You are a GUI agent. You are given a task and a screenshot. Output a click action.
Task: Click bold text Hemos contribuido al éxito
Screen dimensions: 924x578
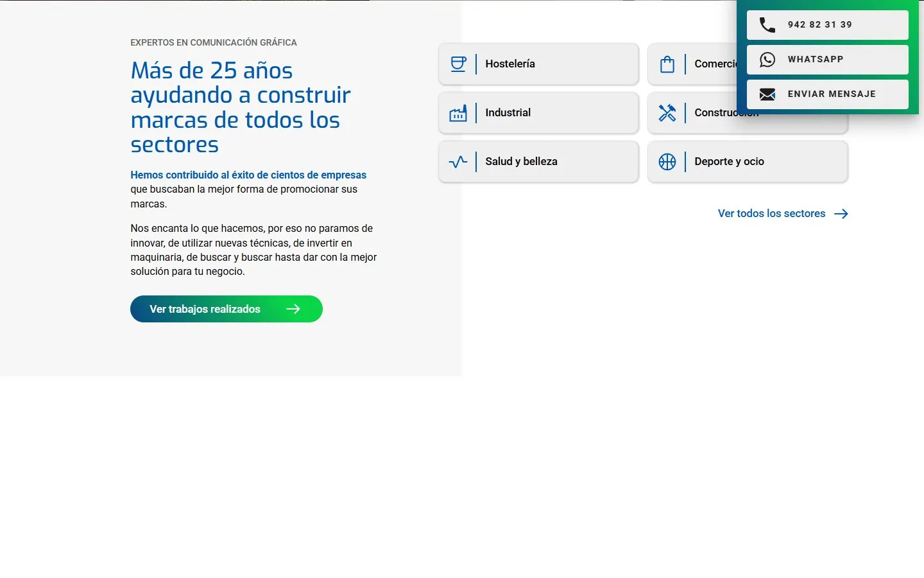click(x=248, y=175)
